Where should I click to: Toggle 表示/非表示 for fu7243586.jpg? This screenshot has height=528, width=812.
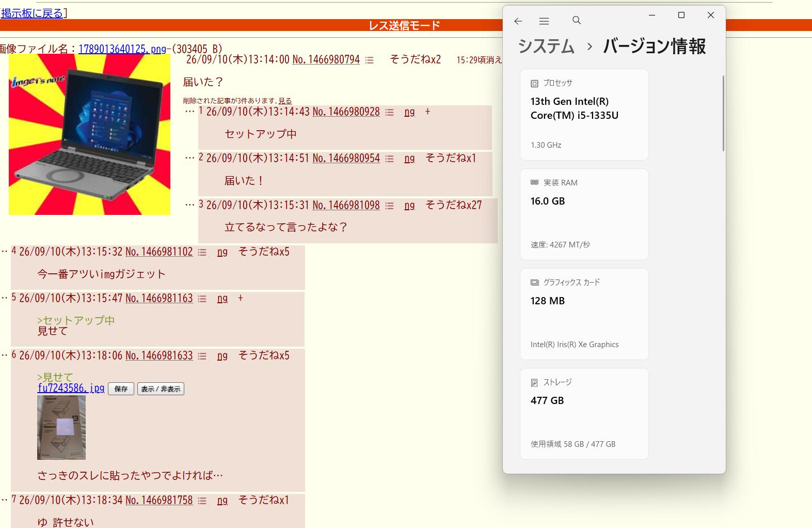[161, 389]
